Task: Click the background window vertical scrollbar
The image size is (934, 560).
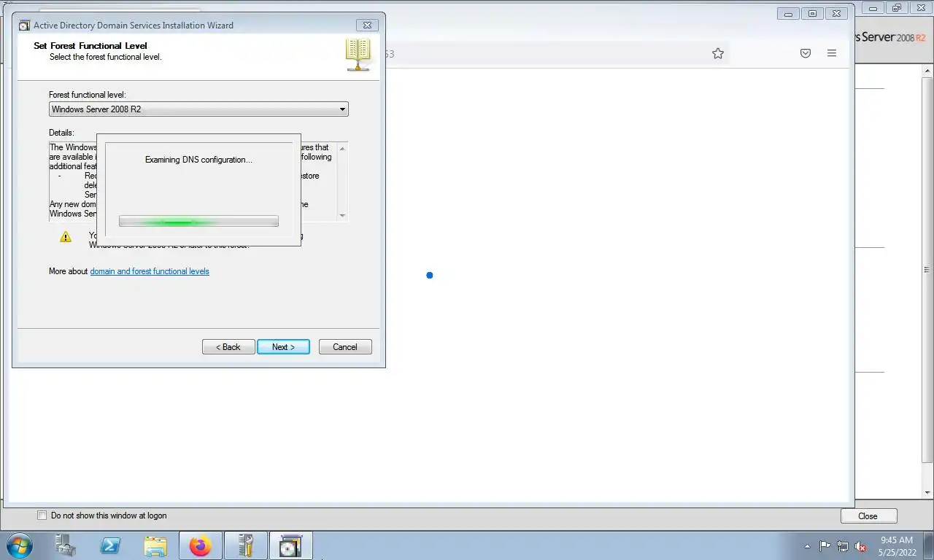Action: click(927, 281)
